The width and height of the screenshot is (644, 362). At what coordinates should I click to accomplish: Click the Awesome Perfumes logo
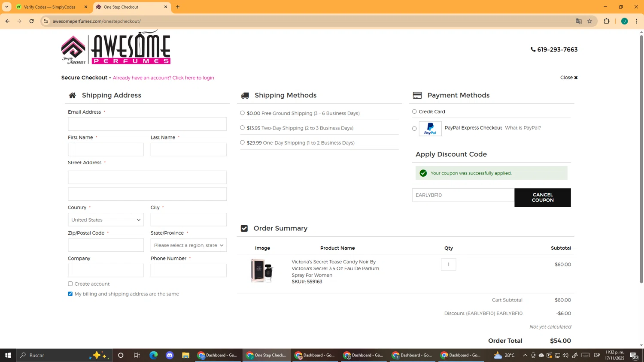tap(116, 48)
